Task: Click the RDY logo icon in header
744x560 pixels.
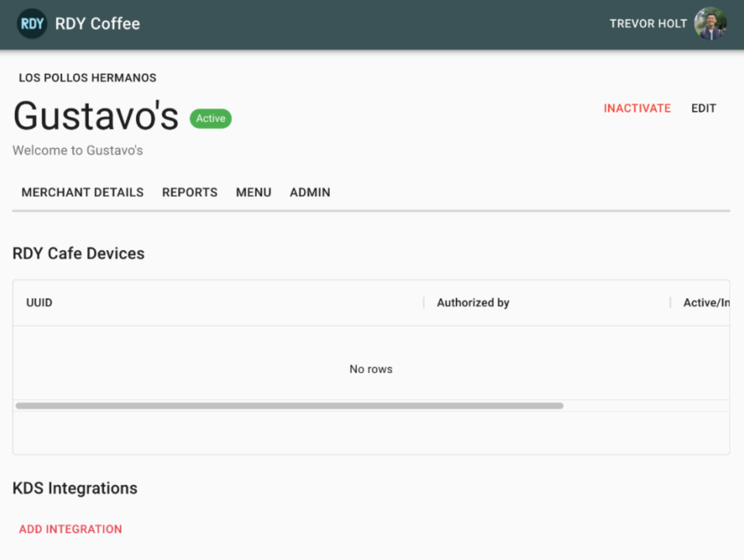Action: pyautogui.click(x=32, y=24)
